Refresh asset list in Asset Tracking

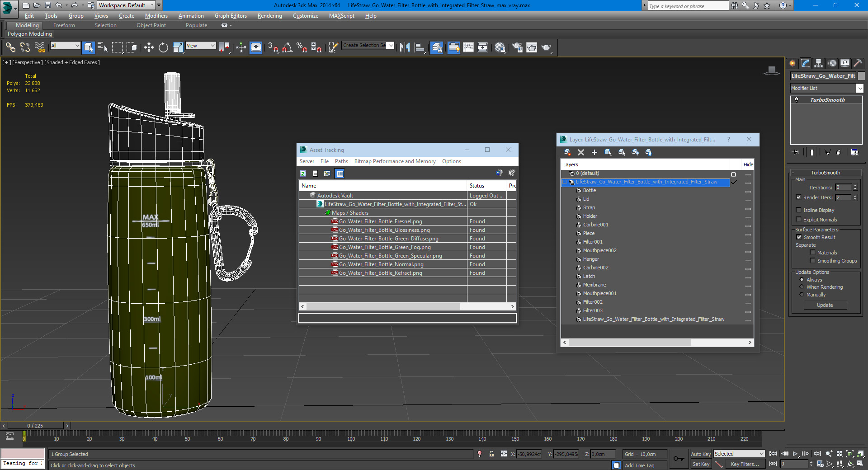303,174
